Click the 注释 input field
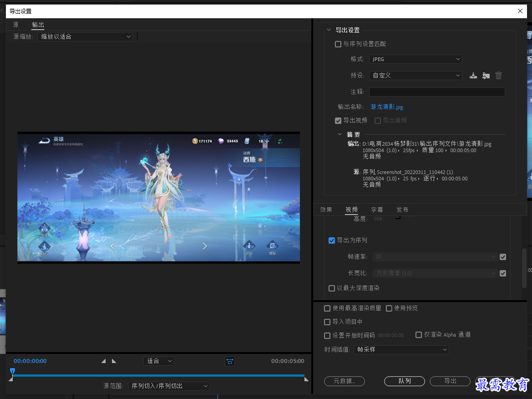The image size is (532, 399). click(x=437, y=92)
